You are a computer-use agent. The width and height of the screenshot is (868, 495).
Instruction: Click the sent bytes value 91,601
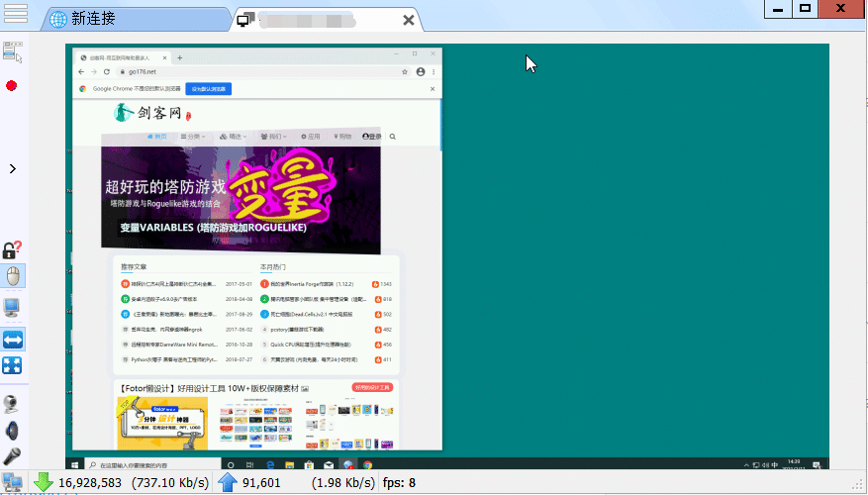[x=261, y=483]
